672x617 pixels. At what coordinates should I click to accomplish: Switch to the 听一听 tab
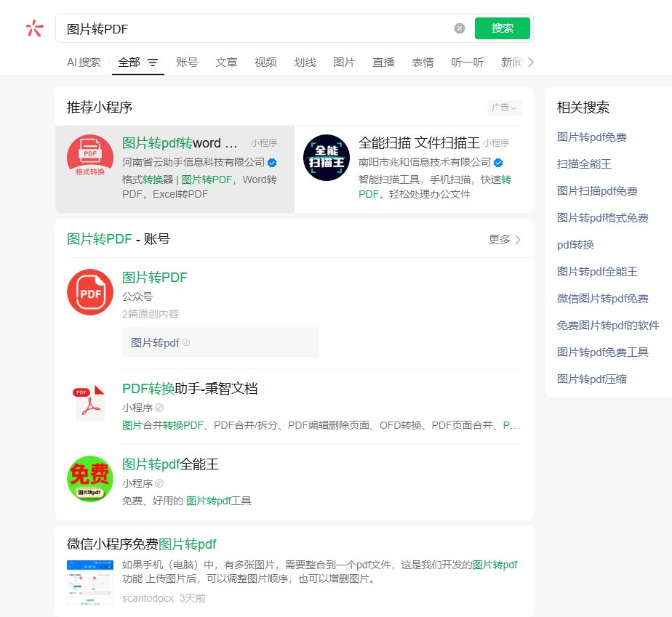click(x=468, y=62)
